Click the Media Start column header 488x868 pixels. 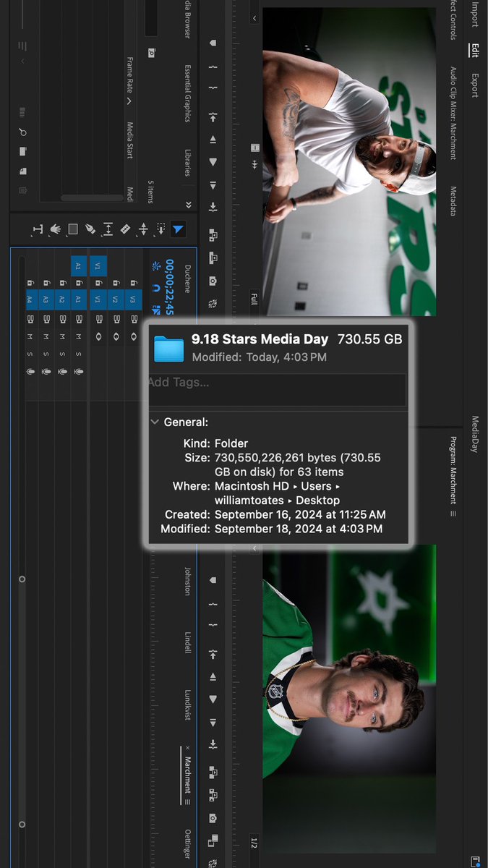[x=130, y=140]
